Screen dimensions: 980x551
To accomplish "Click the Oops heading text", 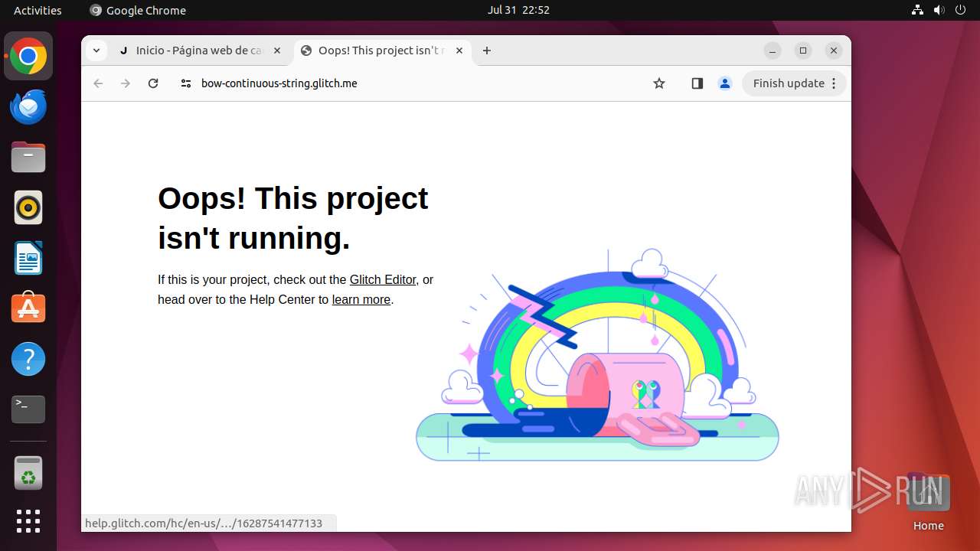I will (293, 218).
